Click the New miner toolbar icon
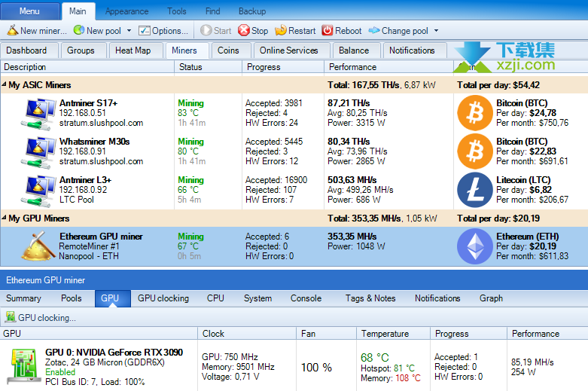Viewport: 588px width, 391px height. [12, 30]
